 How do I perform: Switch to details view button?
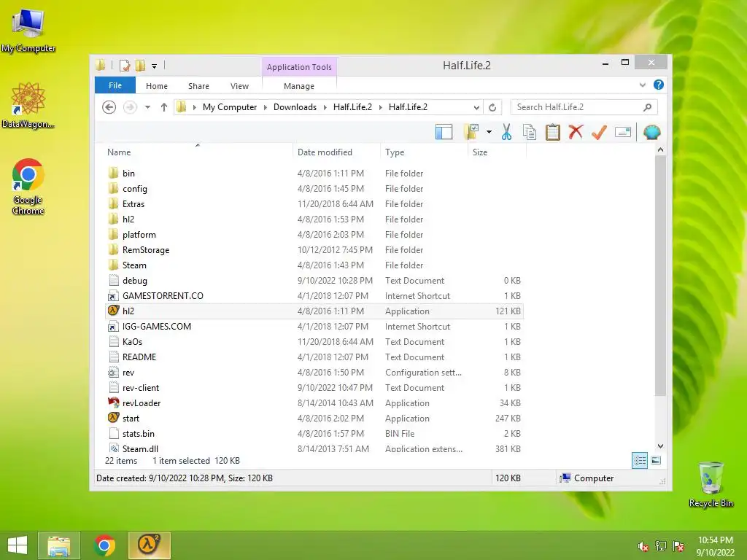coord(639,461)
